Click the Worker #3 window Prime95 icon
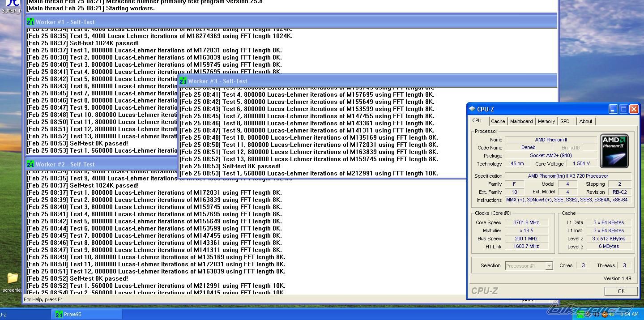Image resolution: width=644 pixels, height=320 pixels. click(x=183, y=81)
